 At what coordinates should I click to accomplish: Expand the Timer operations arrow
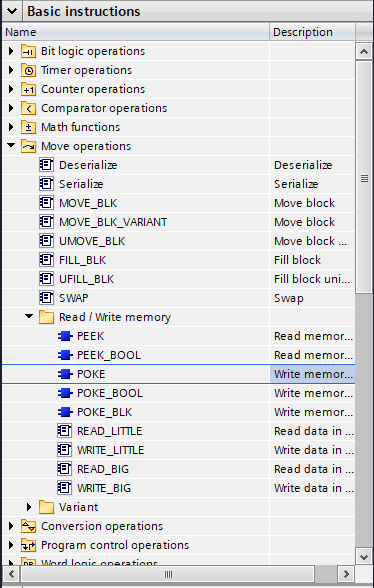point(11,70)
